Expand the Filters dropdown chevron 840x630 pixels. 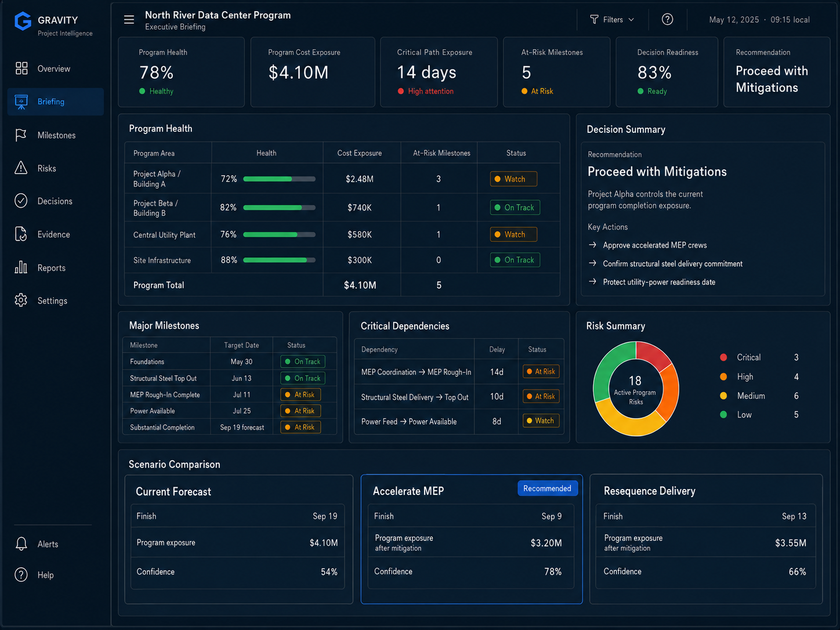point(631,20)
